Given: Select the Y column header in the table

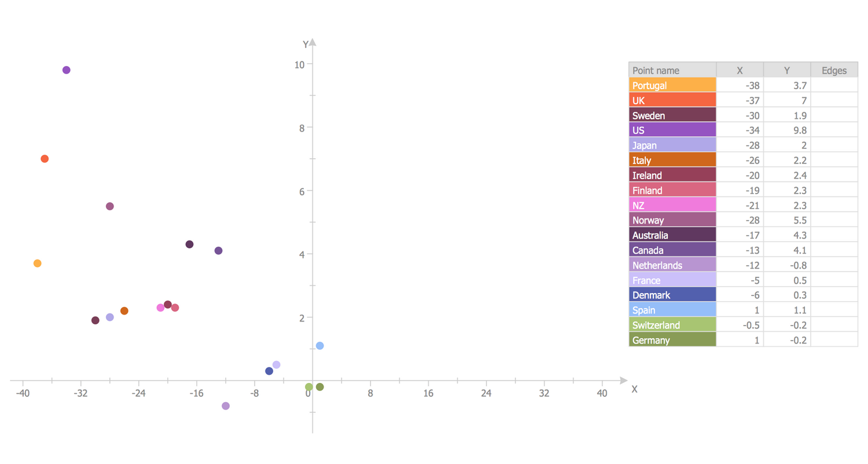Looking at the screenshot, I should [787, 70].
